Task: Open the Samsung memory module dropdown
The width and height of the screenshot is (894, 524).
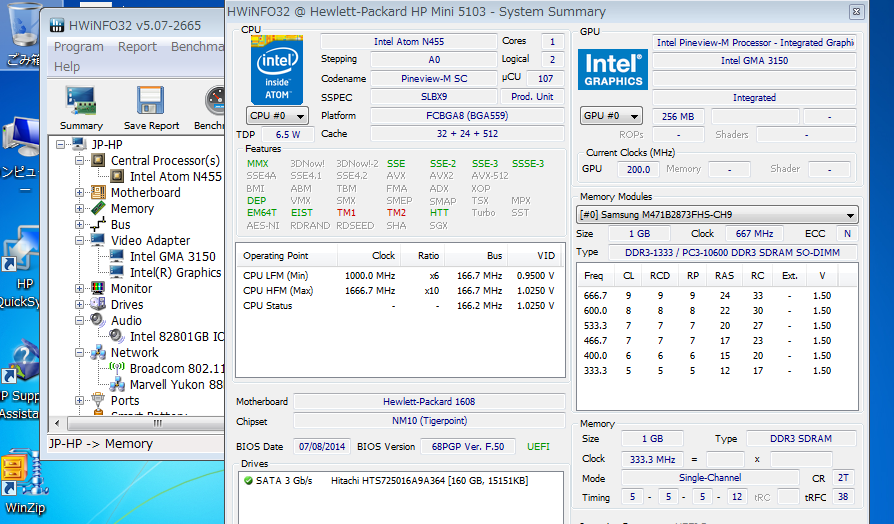Action: [717, 215]
